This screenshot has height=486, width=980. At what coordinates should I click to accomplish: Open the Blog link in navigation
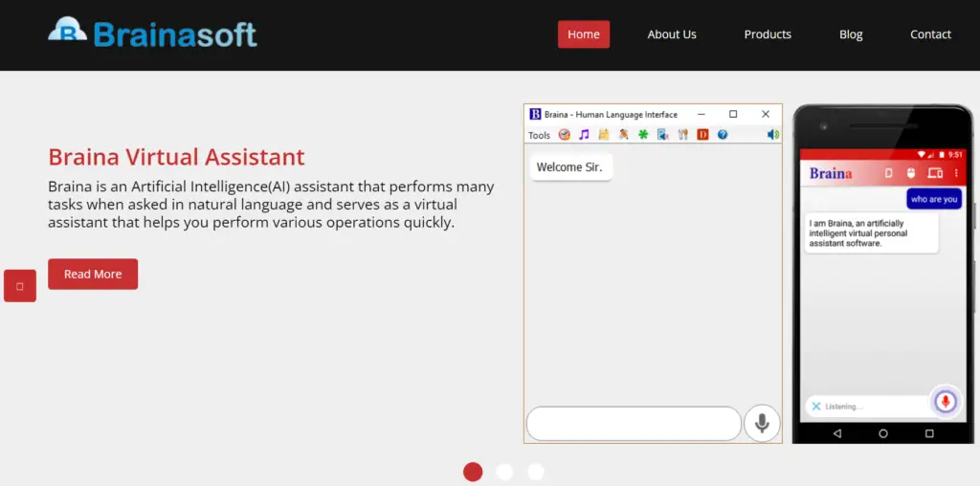(851, 34)
